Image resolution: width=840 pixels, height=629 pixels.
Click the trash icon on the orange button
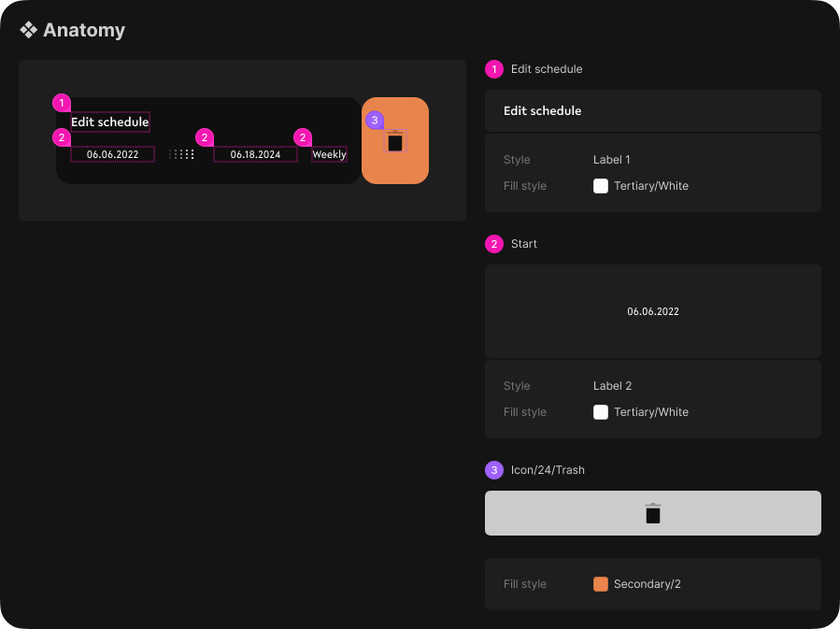click(x=395, y=140)
